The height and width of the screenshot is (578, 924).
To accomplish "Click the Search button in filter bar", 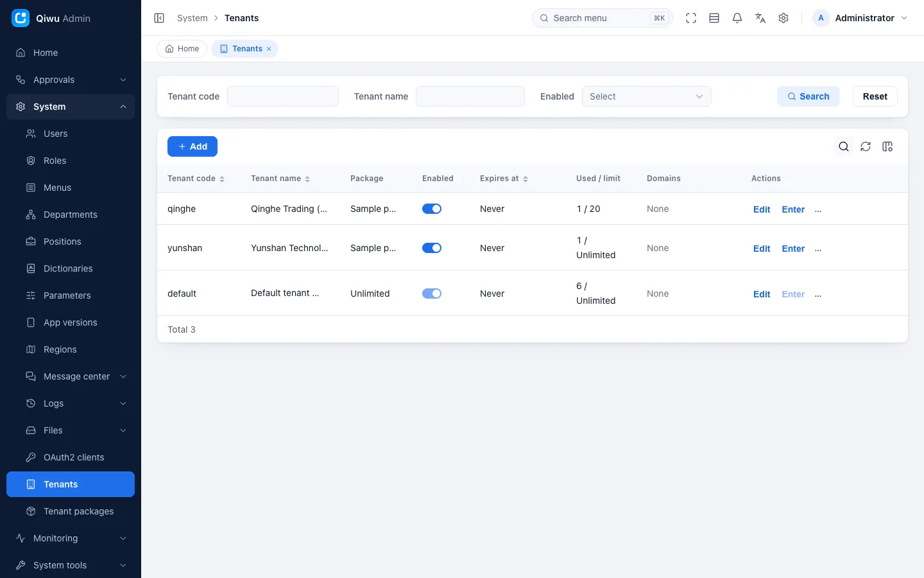I will (809, 96).
